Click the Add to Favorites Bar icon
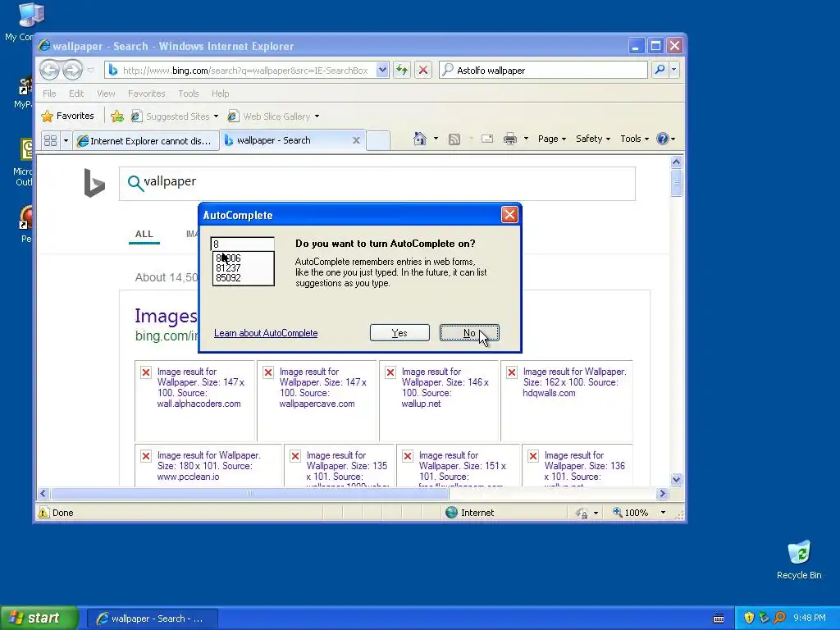840x630 pixels. click(x=117, y=116)
